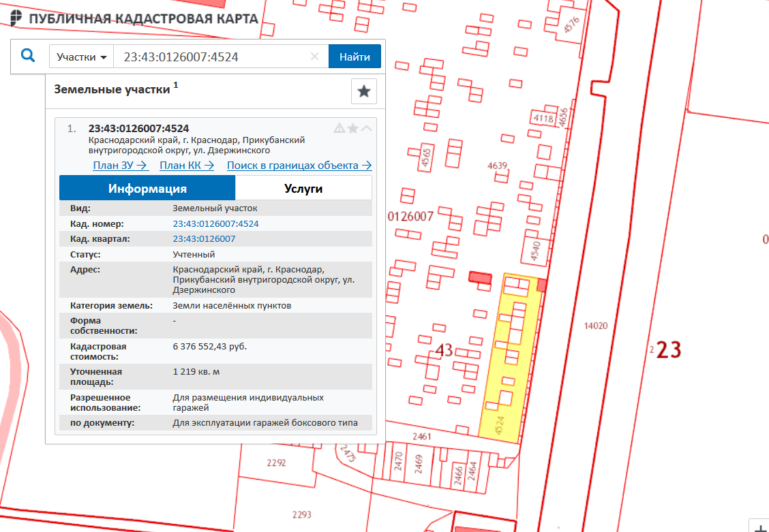Click the 14020 label on map
The width and height of the screenshot is (769, 532).
(596, 326)
